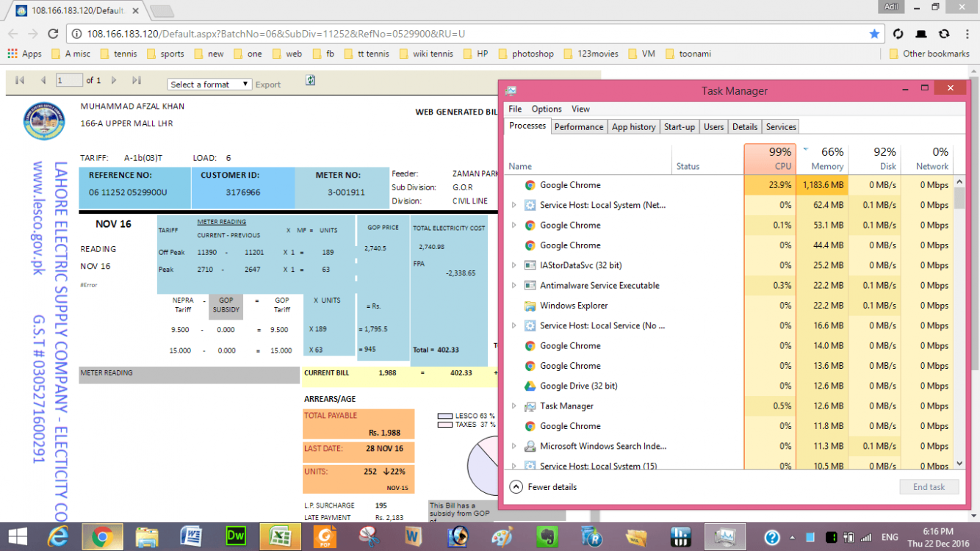
Task: Open the Apps shortcut in bookmarks bar
Action: (25, 54)
